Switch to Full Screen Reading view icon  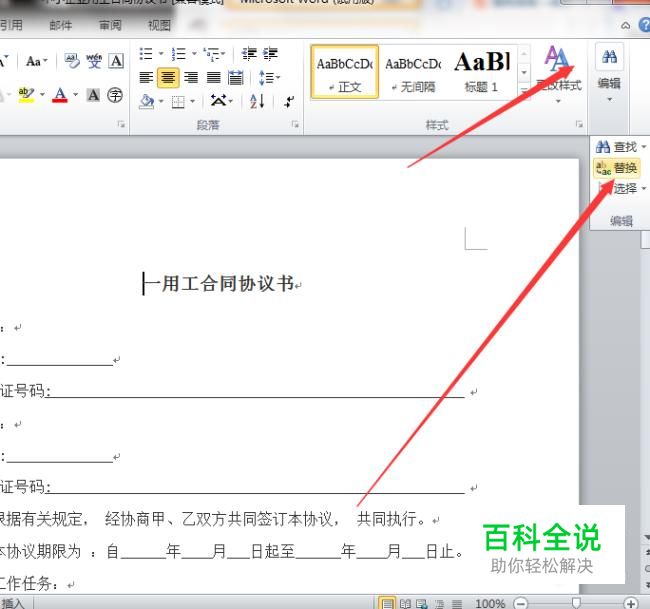click(405, 604)
